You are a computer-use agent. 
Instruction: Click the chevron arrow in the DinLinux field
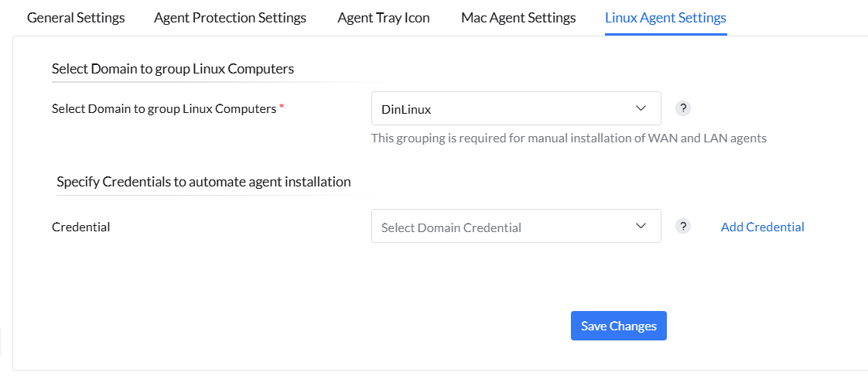click(x=641, y=108)
